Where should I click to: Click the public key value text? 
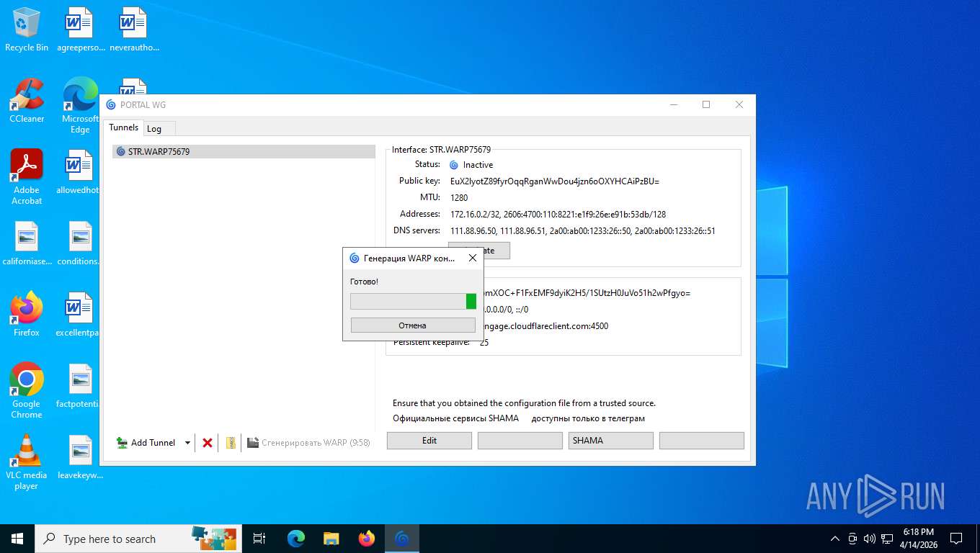pyautogui.click(x=555, y=181)
